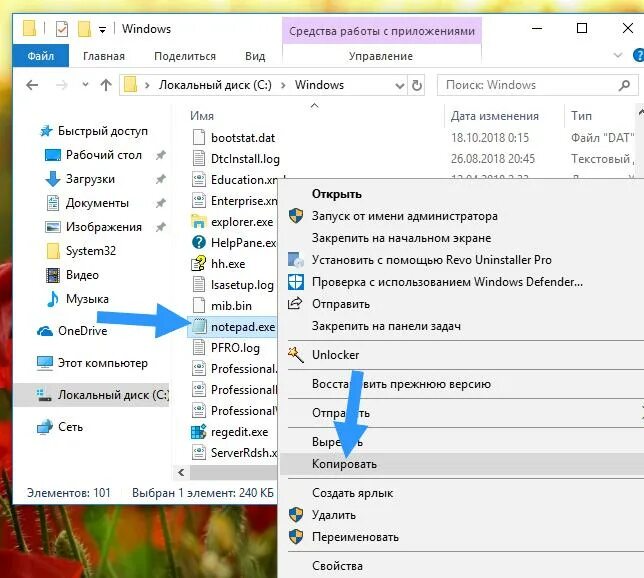Navigate to Локальный диск (C:) breadcrumb
Screen dimensions: 644x578
[215, 85]
